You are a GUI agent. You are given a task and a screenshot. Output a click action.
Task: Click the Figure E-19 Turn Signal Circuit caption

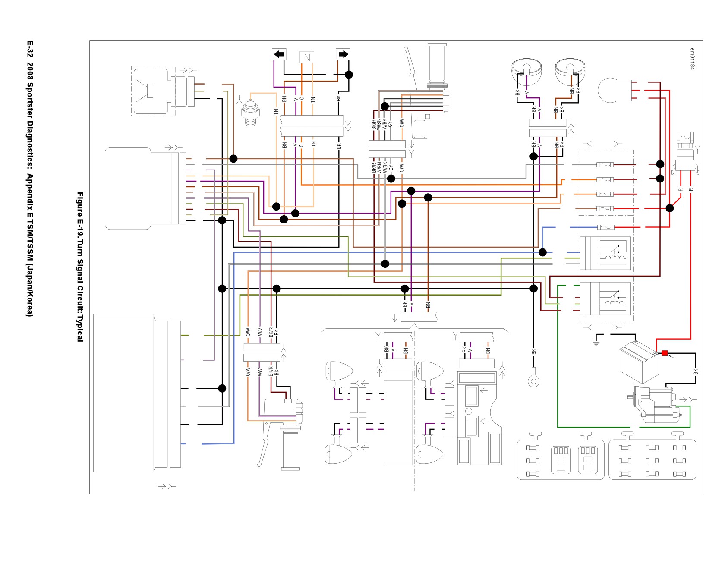point(80,267)
